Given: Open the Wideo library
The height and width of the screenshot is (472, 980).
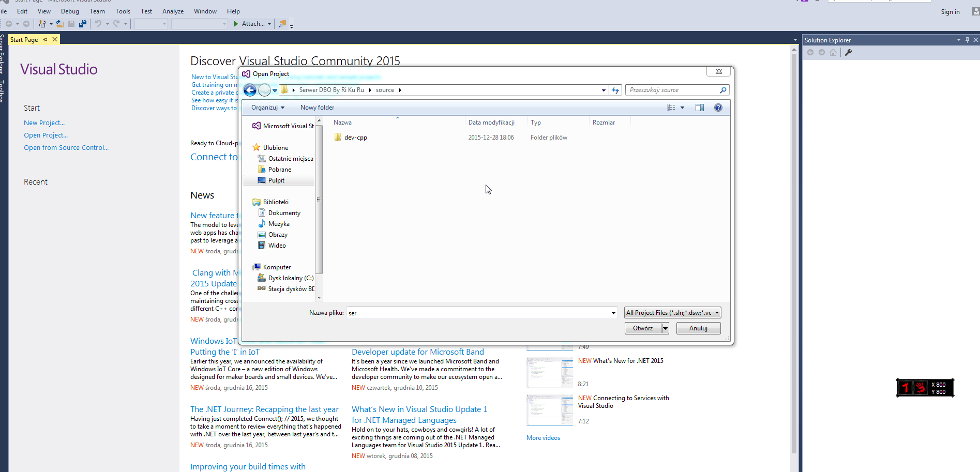Looking at the screenshot, I should (272, 246).
